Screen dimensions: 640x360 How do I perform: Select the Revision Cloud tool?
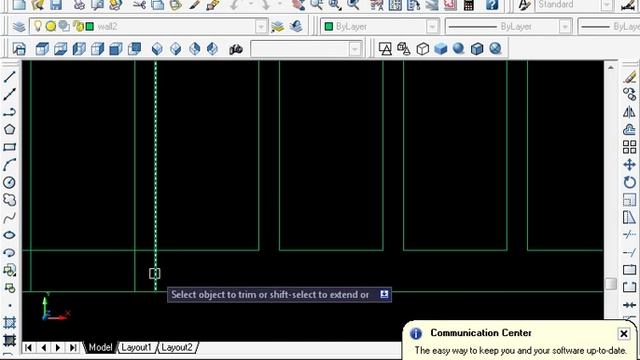(x=9, y=200)
